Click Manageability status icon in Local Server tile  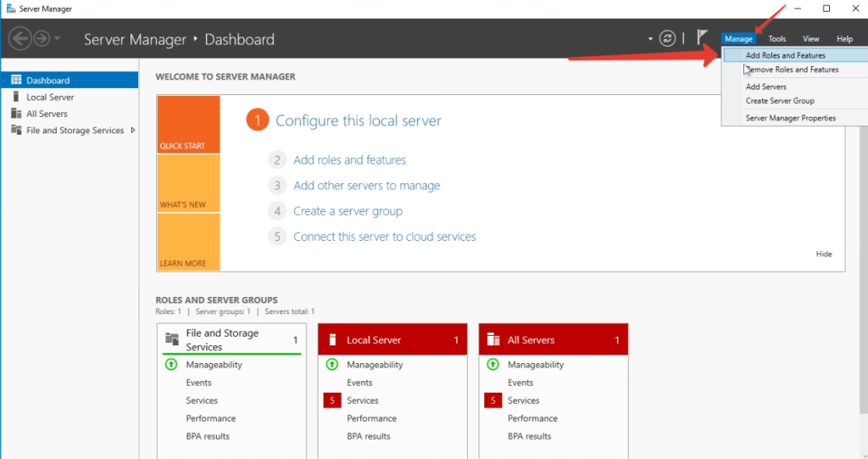point(332,364)
